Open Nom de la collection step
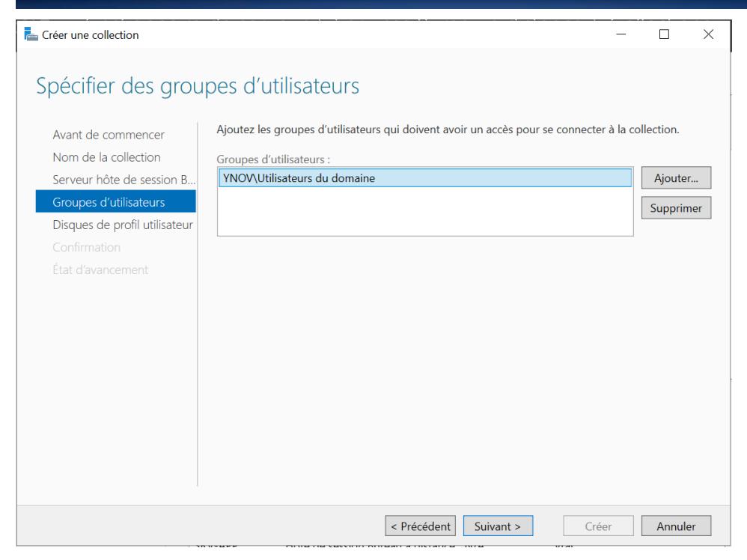This screenshot has width=747, height=560. tap(107, 157)
